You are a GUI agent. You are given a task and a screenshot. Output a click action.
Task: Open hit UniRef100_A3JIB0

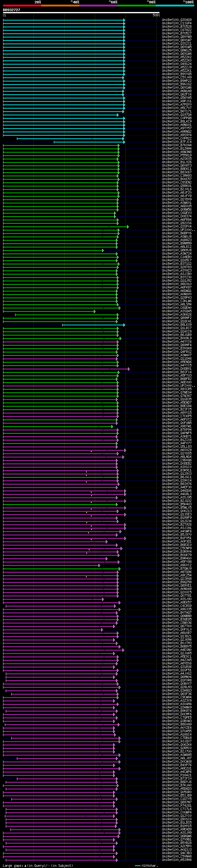tap(177, 274)
